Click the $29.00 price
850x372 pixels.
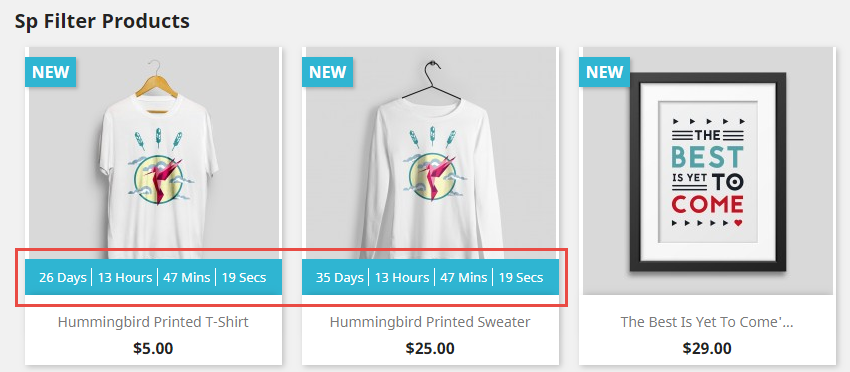pyautogui.click(x=707, y=348)
